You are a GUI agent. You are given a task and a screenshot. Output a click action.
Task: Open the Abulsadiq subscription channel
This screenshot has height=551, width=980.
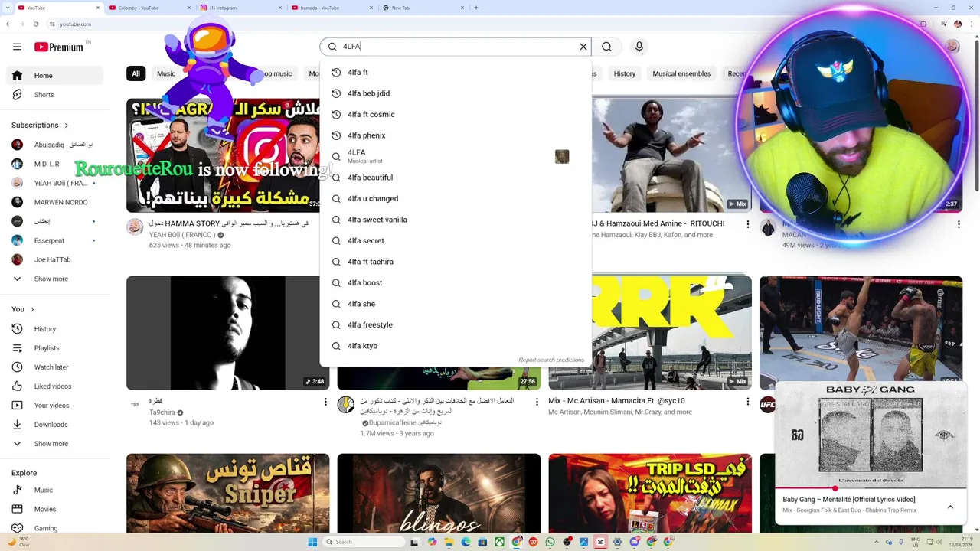[x=54, y=145]
